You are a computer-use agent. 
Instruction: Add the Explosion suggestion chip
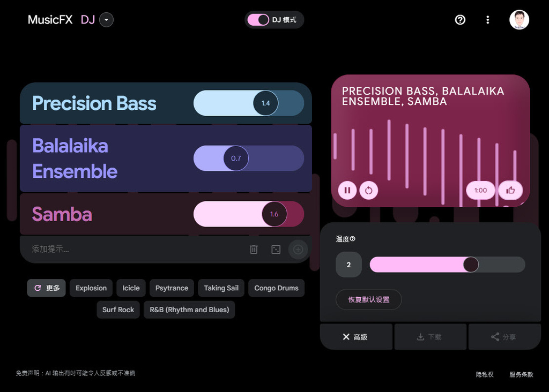pyautogui.click(x=91, y=288)
